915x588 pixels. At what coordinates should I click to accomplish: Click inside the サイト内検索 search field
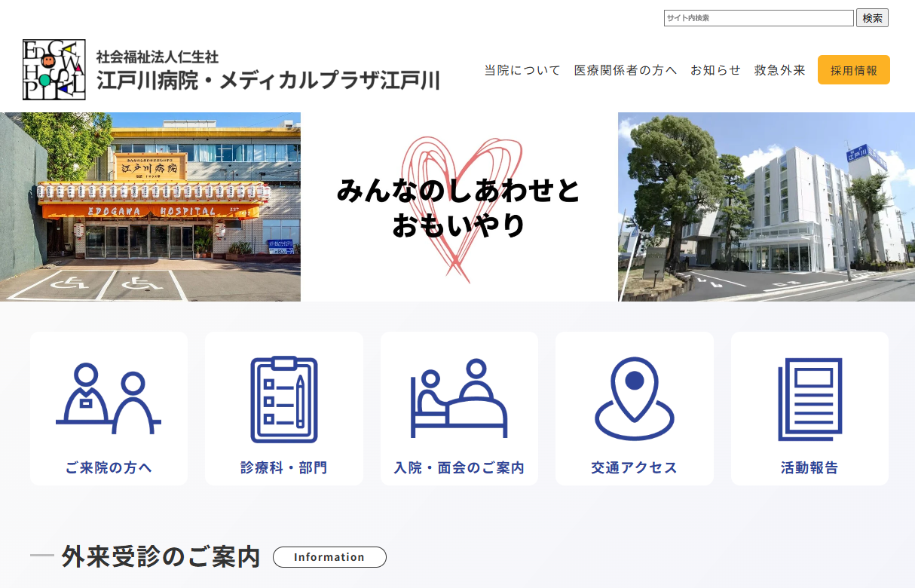[x=758, y=17]
